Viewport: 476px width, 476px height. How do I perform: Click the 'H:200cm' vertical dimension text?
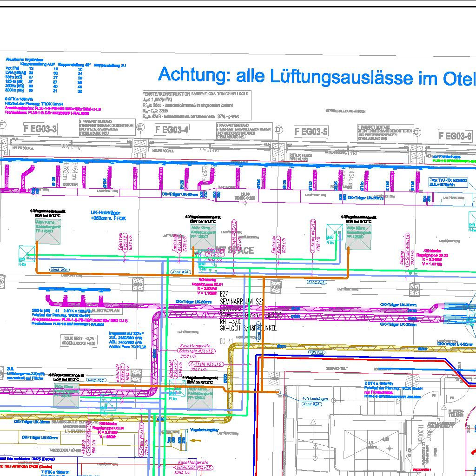420,435
